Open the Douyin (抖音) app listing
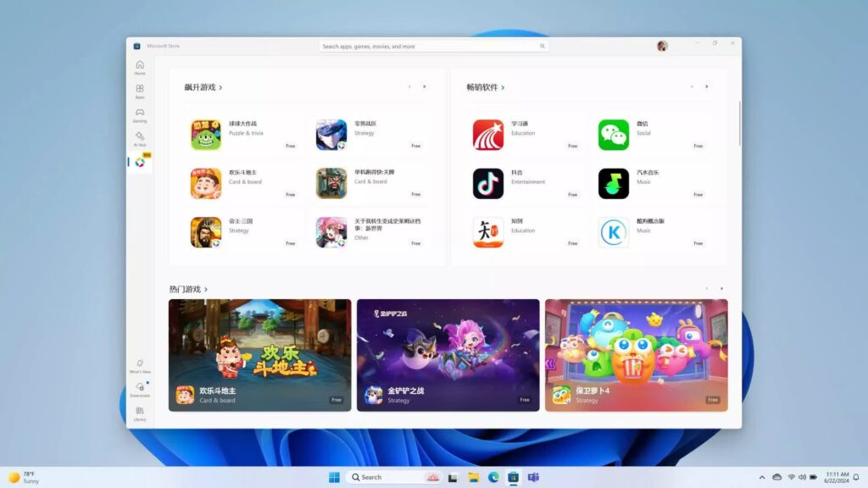This screenshot has width=868, height=488. 488,183
